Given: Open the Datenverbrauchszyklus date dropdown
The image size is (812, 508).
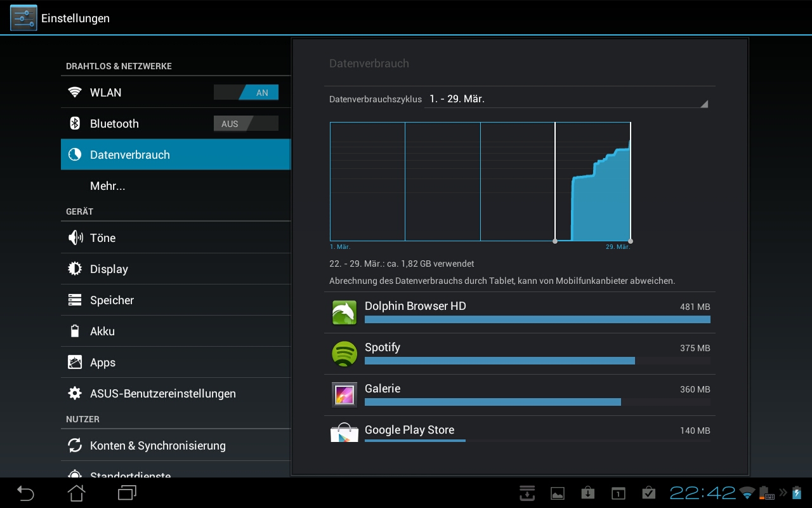Looking at the screenshot, I should [x=566, y=99].
